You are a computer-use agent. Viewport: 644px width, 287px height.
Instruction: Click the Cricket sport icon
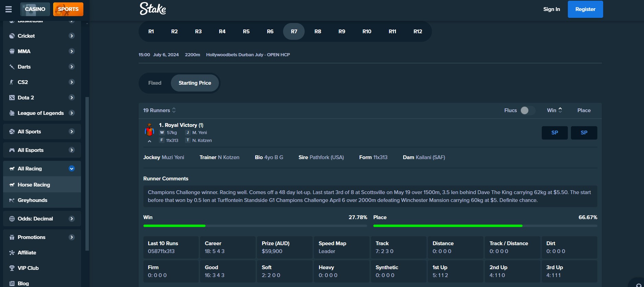tap(12, 36)
